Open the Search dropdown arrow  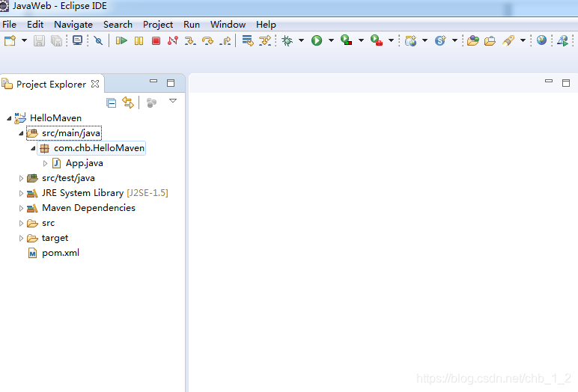point(523,40)
